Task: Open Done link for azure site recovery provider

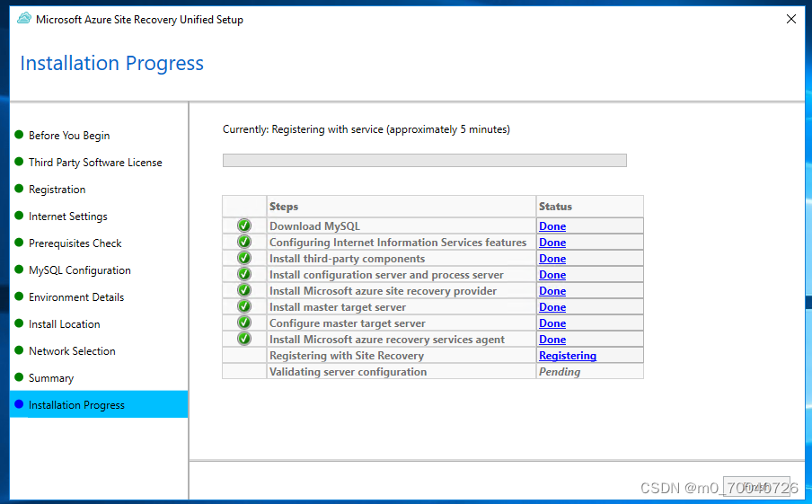Action: click(x=552, y=290)
